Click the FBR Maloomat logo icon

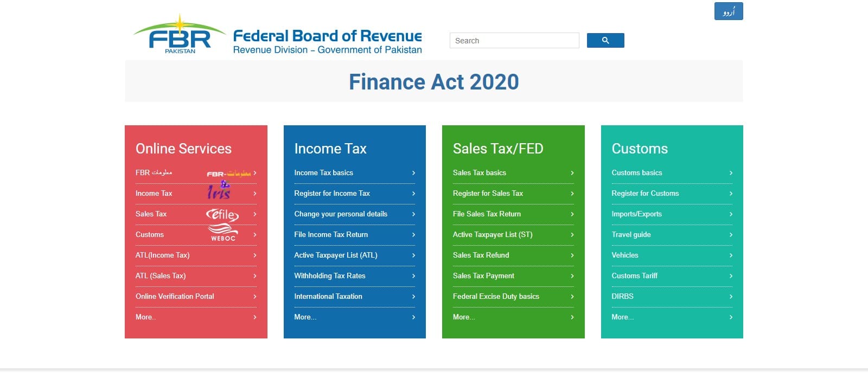point(228,174)
